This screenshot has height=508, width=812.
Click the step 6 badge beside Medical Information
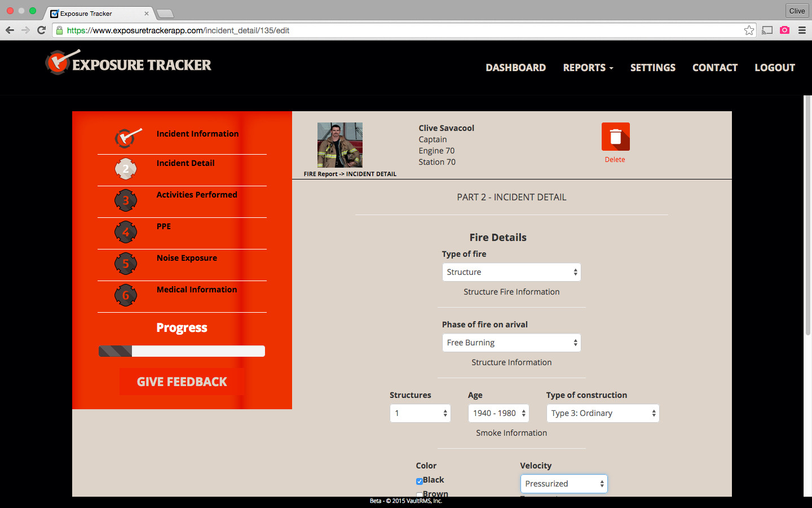pos(126,295)
